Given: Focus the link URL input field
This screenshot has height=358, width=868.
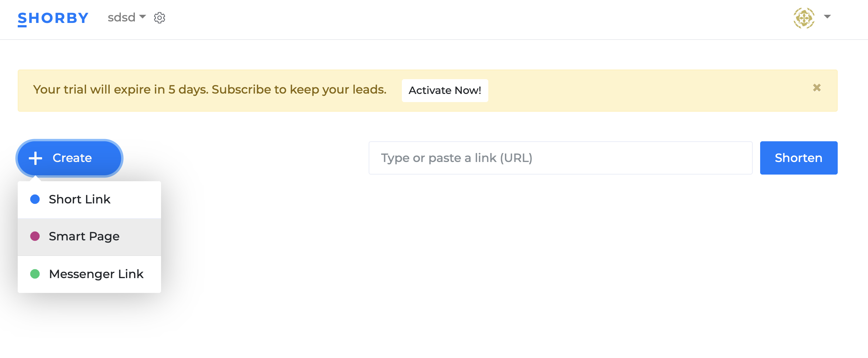Looking at the screenshot, I should [x=560, y=158].
